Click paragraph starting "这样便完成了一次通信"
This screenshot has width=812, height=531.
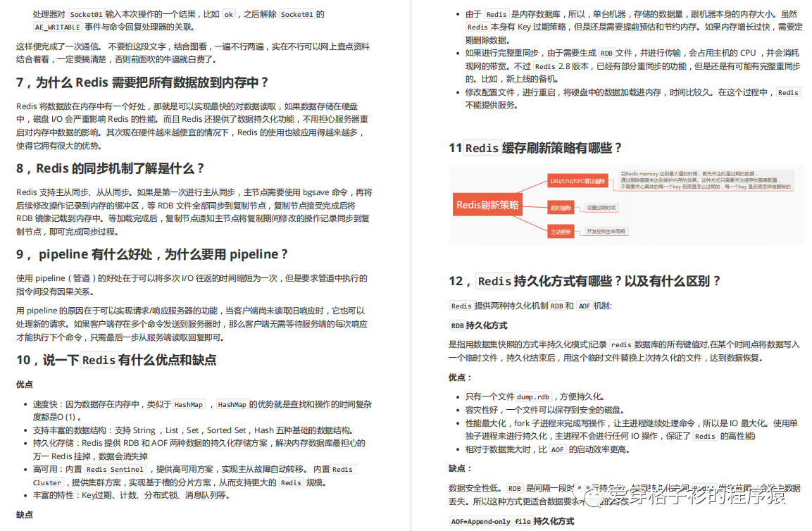pyautogui.click(x=193, y=53)
